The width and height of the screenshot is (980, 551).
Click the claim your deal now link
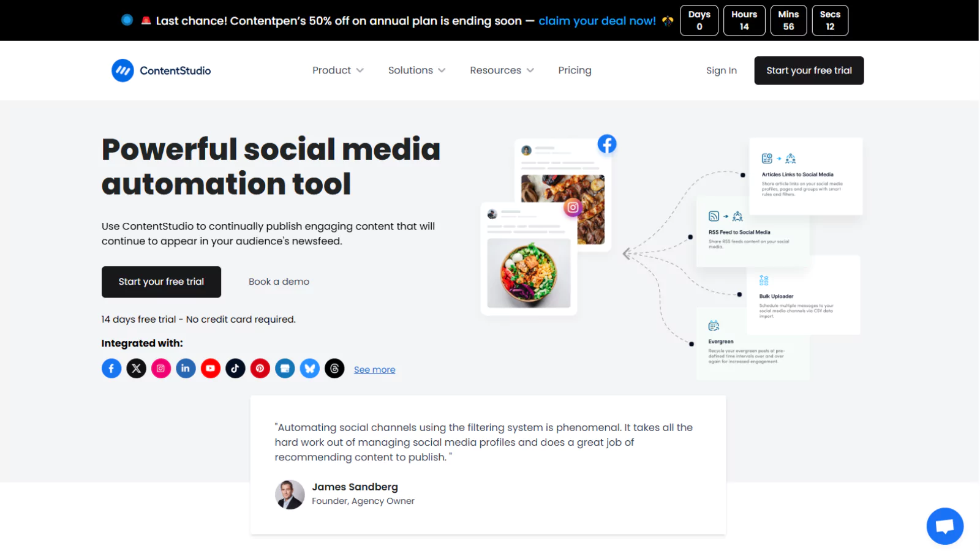(597, 21)
